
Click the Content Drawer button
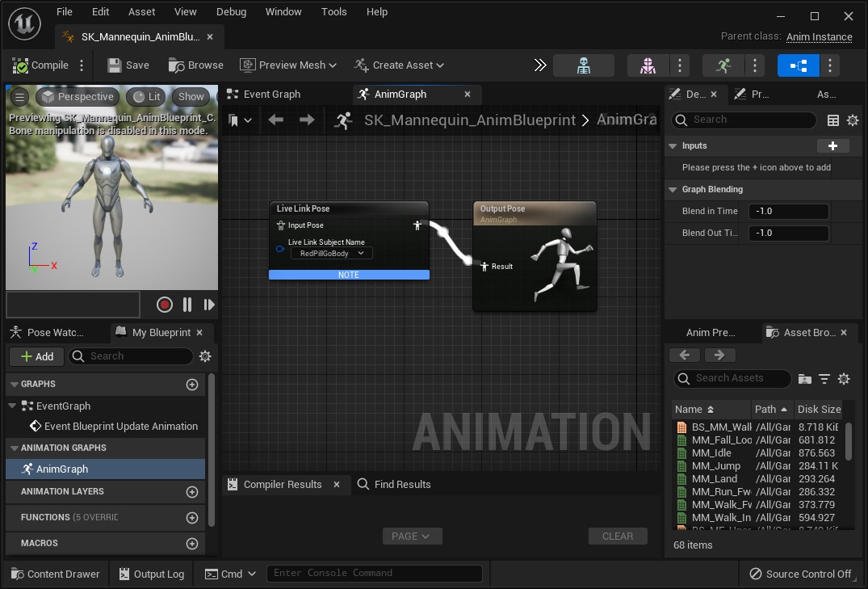click(x=56, y=574)
